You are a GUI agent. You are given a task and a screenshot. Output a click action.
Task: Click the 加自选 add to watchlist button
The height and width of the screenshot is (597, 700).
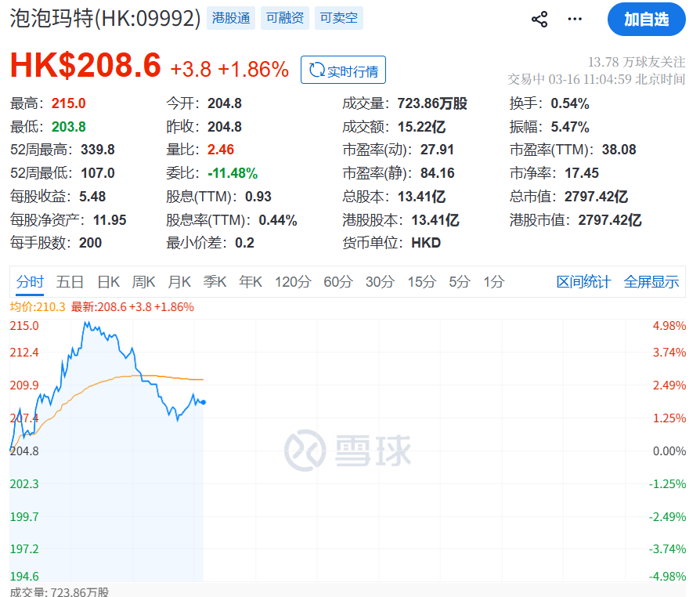coord(646,20)
